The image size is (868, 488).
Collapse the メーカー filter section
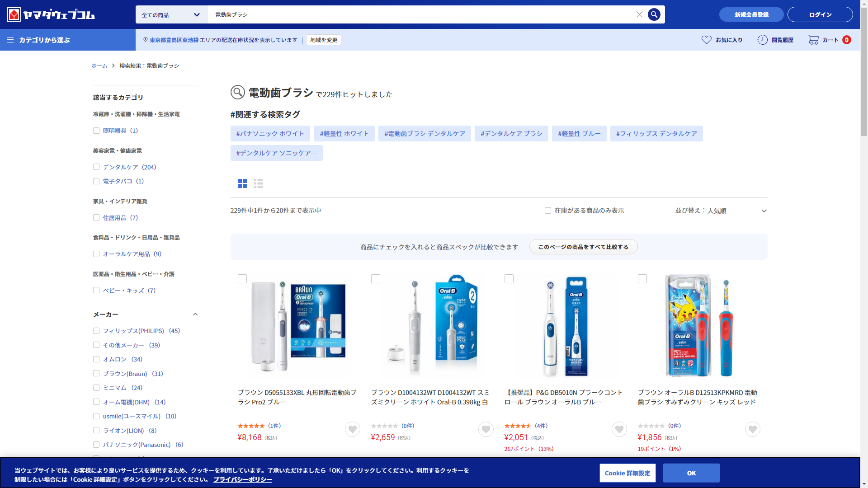pos(195,314)
